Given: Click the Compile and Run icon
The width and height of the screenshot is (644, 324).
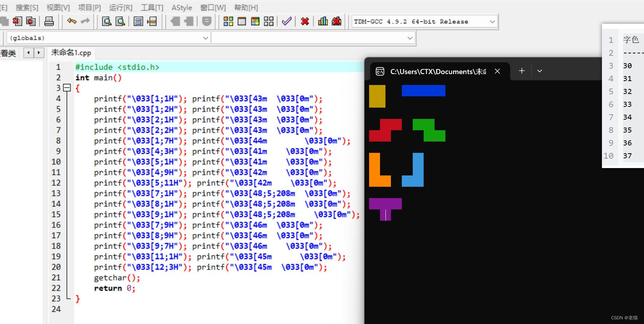Looking at the screenshot, I should (255, 21).
